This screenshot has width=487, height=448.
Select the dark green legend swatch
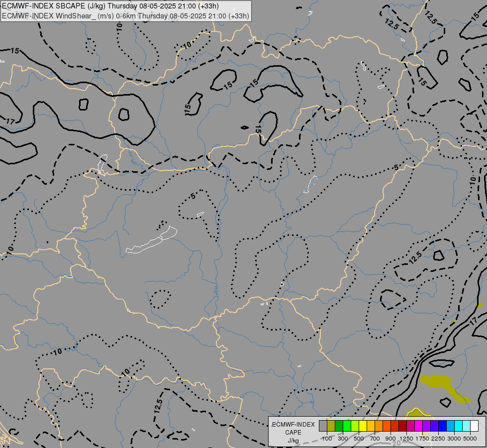[339, 426]
